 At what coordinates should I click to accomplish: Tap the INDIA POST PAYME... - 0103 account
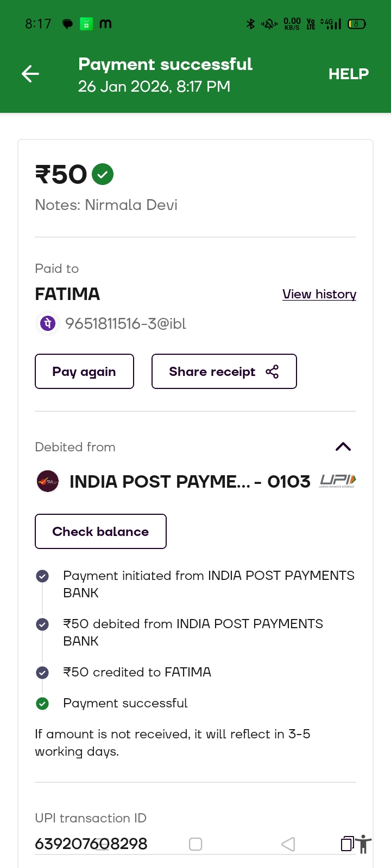pyautogui.click(x=190, y=481)
